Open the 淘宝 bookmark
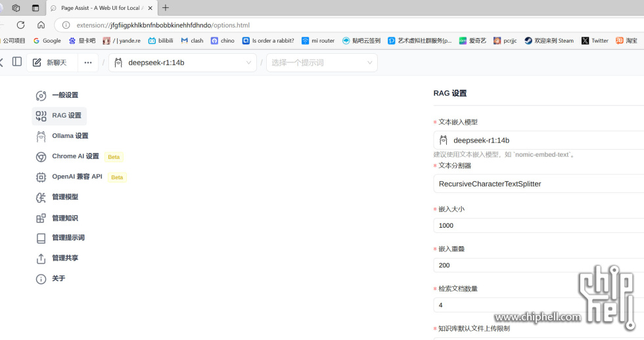Viewport: 644px width, 340px height. point(627,41)
